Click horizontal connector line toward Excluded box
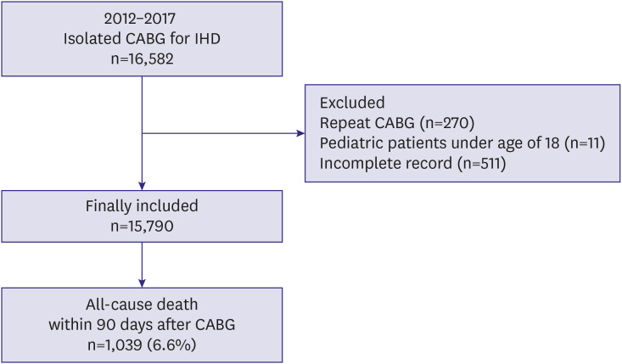The width and height of the screenshot is (622, 364). point(220,133)
